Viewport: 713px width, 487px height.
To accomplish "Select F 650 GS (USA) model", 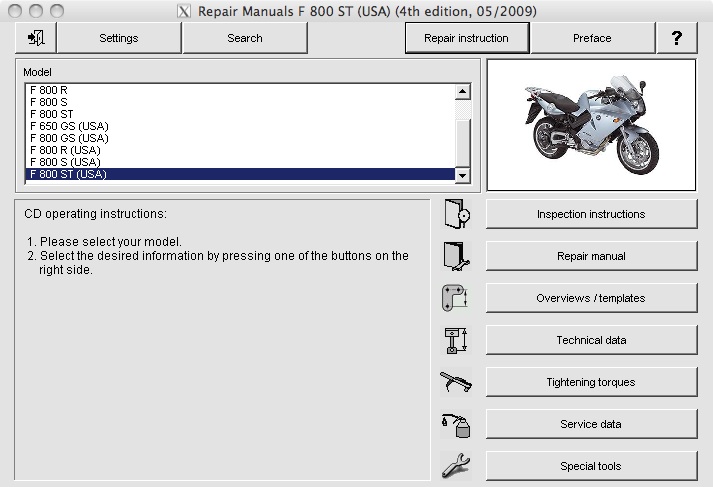I will coord(240,126).
